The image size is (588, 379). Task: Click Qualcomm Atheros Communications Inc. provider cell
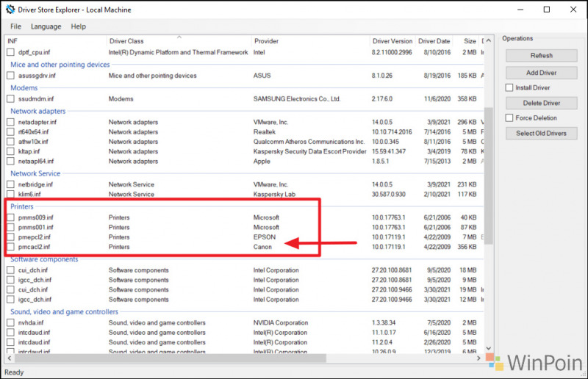[309, 142]
